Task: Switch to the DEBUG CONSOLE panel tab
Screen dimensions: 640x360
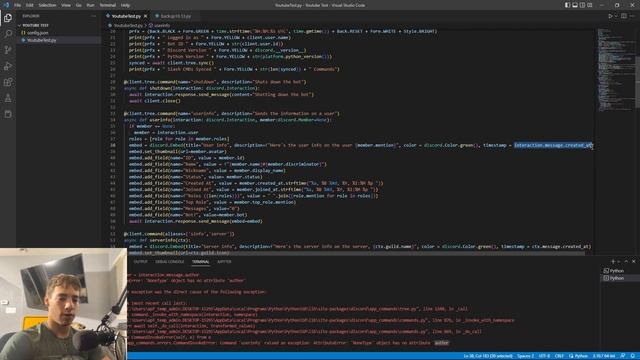Action: pyautogui.click(x=169, y=262)
